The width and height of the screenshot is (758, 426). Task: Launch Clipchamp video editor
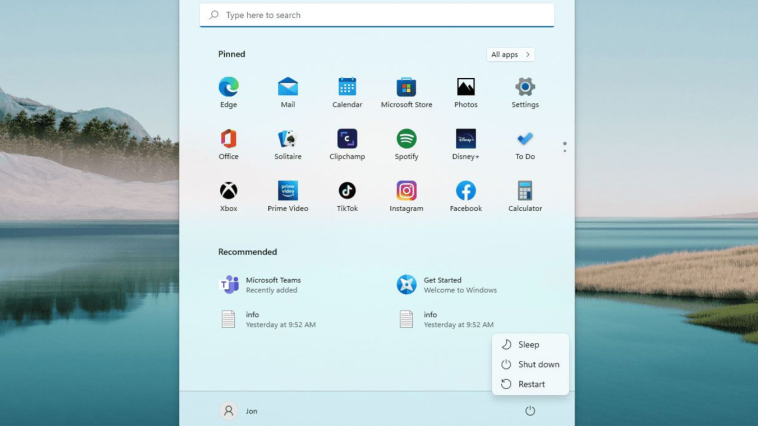pos(347,144)
